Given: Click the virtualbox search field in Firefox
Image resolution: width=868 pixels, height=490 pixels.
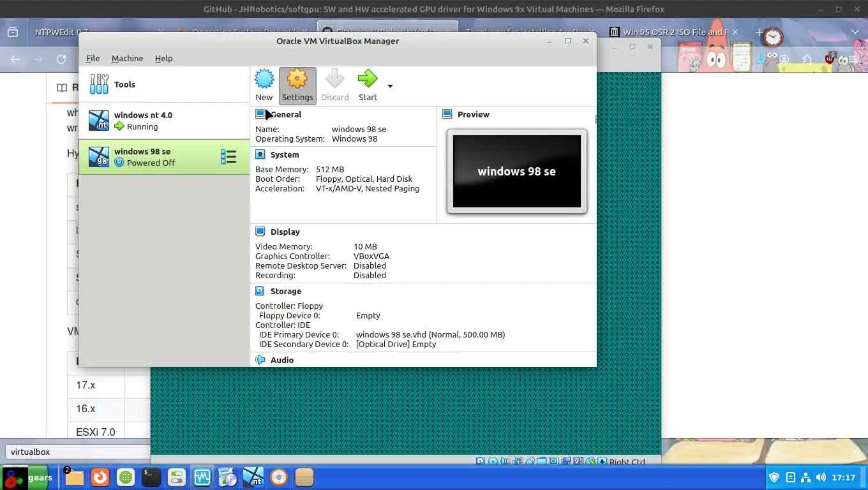Looking at the screenshot, I should (77, 452).
